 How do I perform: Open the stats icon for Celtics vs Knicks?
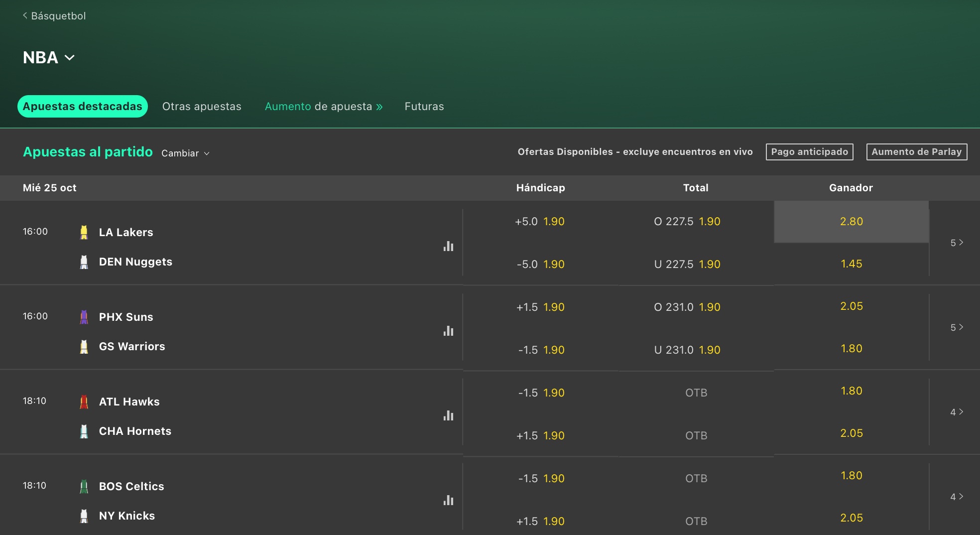(x=448, y=500)
